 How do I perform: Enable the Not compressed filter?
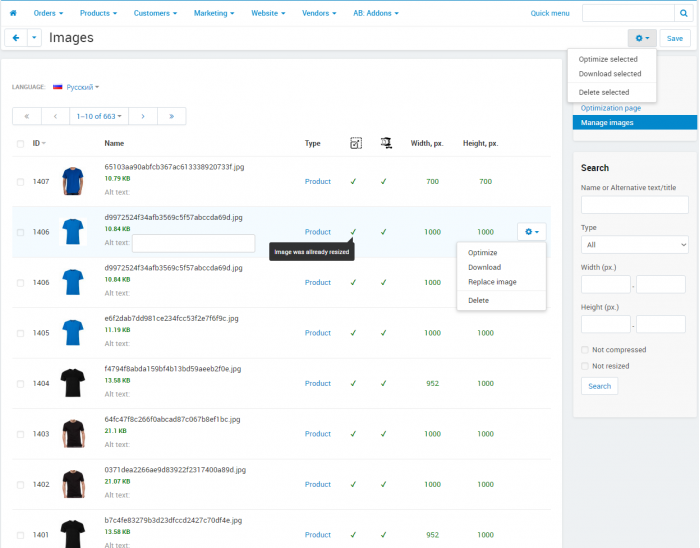[x=585, y=349]
